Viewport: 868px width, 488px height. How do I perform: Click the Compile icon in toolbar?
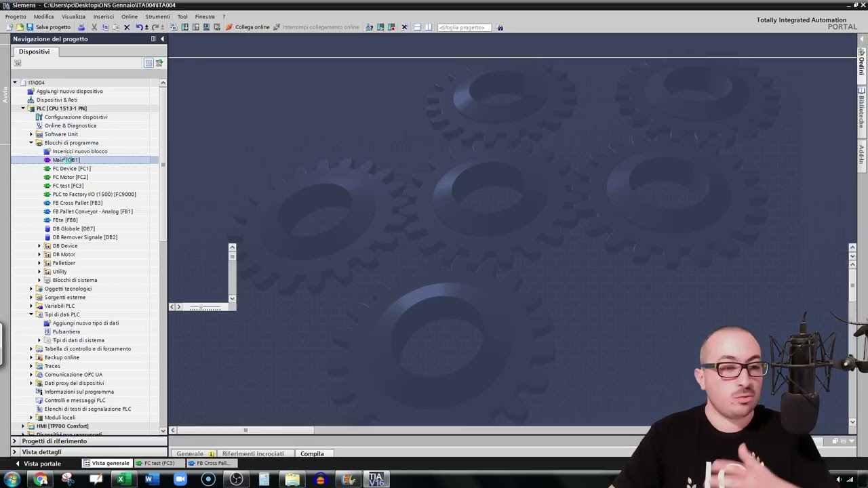(x=174, y=27)
